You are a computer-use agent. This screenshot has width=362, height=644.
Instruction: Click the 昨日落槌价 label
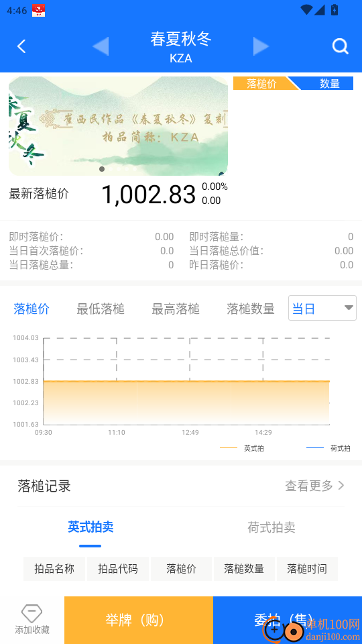tap(217, 265)
